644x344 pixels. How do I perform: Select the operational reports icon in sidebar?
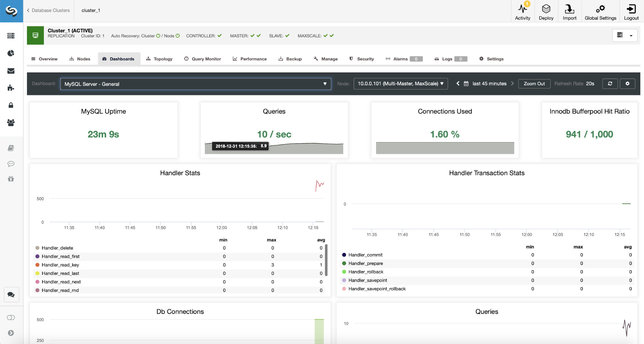(x=11, y=53)
